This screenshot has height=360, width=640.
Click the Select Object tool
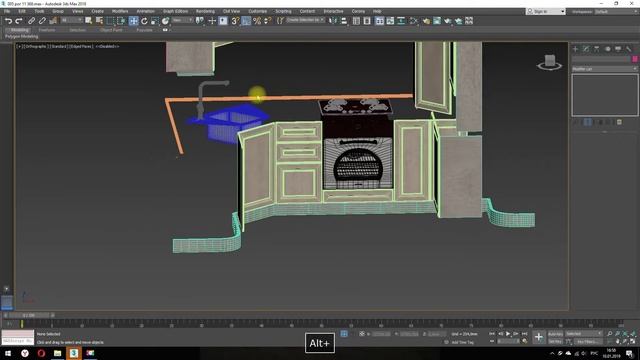click(x=89, y=21)
